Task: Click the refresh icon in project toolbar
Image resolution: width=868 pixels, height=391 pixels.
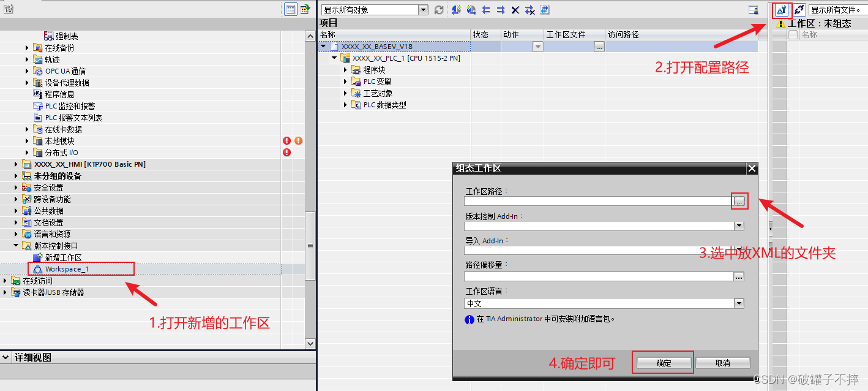Action: tap(439, 10)
